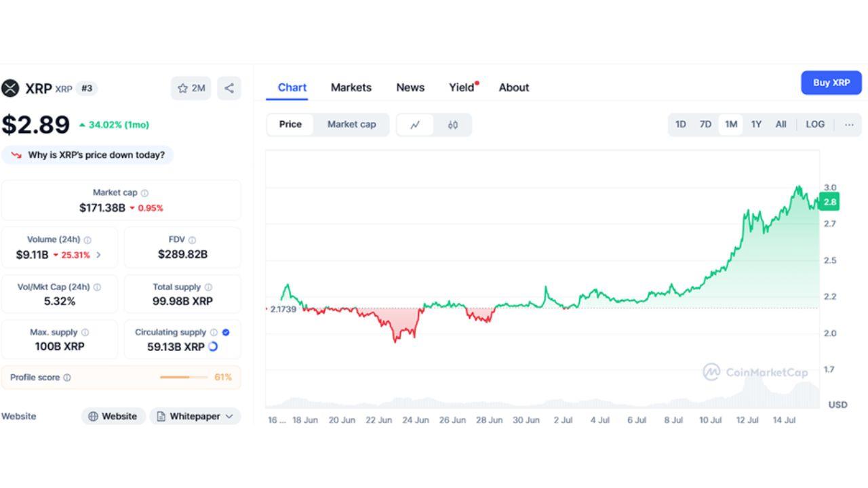Open the Website link button
Screen dimensions: 868x488
pos(113,416)
